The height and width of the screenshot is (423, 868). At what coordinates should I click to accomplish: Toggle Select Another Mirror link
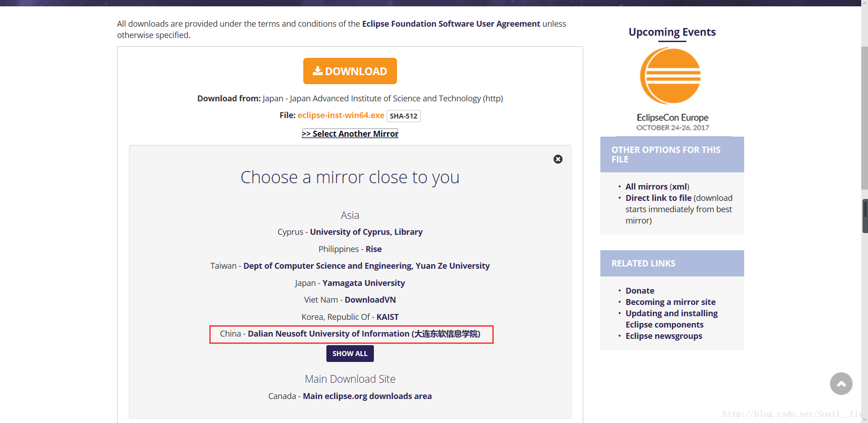pos(350,133)
